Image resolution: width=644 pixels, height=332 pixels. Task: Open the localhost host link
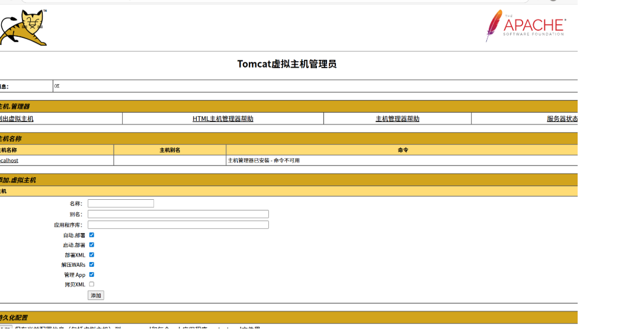pyautogui.click(x=9, y=161)
